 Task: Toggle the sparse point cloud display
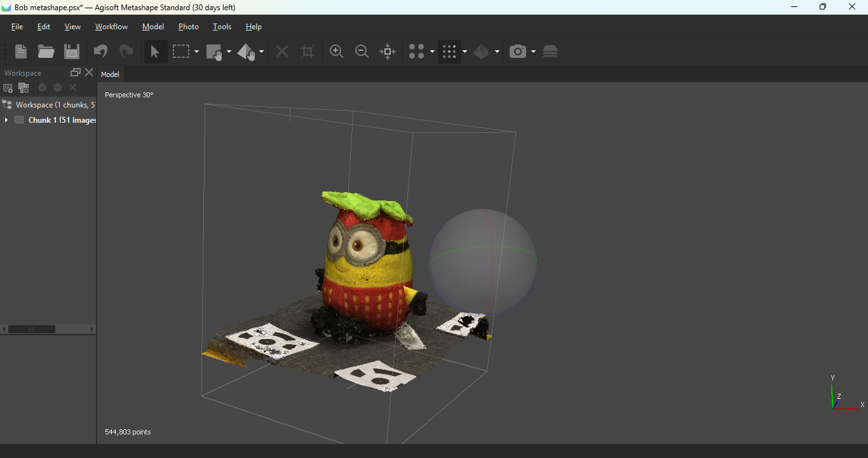417,52
